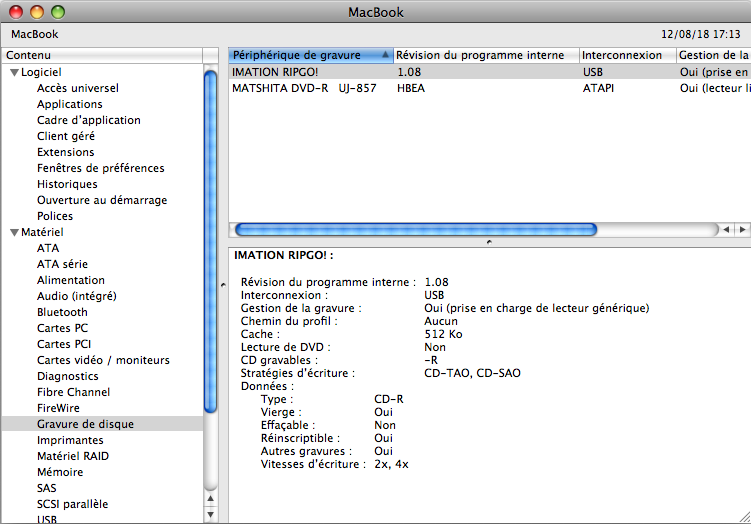Select Cartes PCI entry
The width and height of the screenshot is (752, 524).
click(64, 344)
